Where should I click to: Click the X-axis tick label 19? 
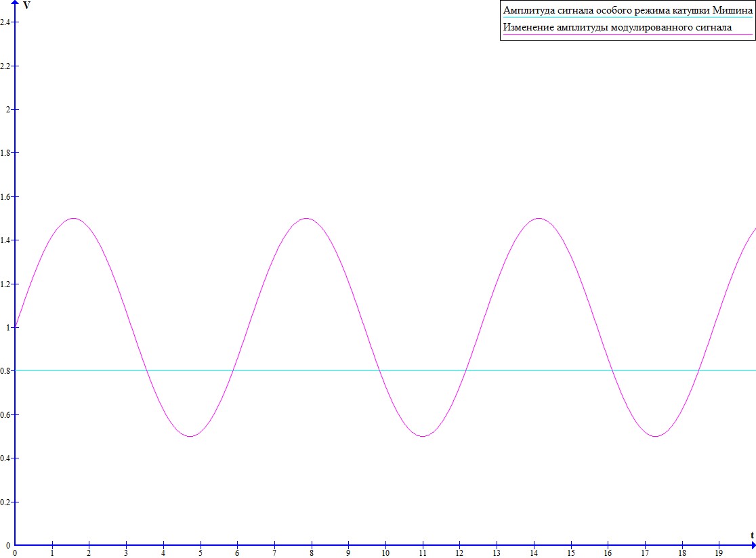pos(718,553)
